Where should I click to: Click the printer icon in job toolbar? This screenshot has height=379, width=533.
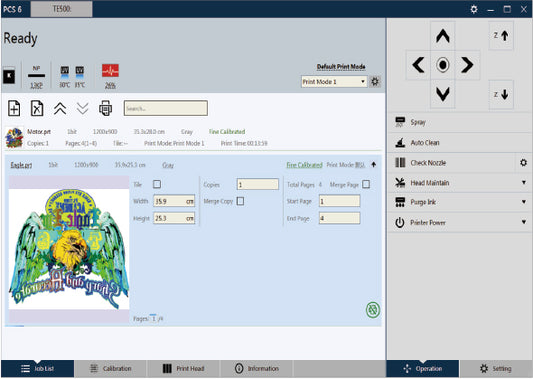(x=105, y=108)
